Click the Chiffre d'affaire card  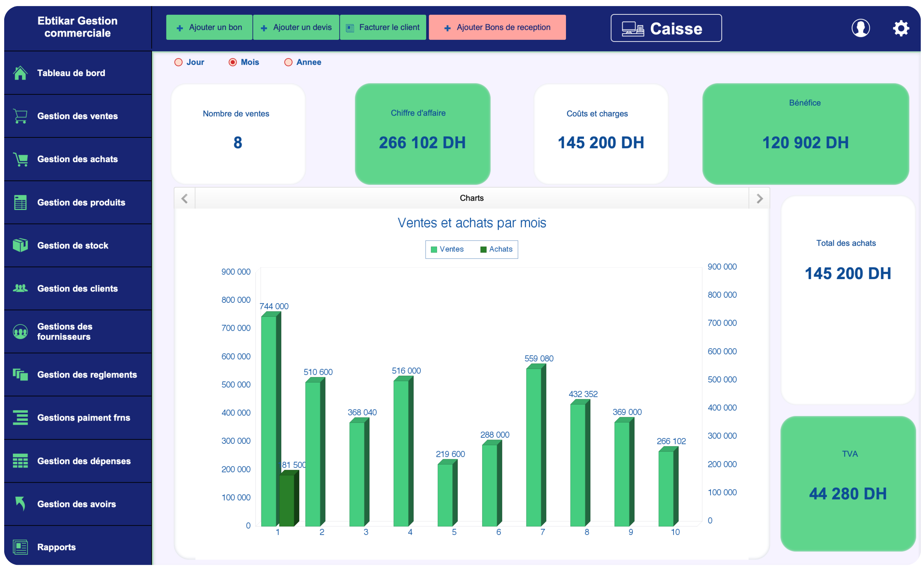point(423,134)
